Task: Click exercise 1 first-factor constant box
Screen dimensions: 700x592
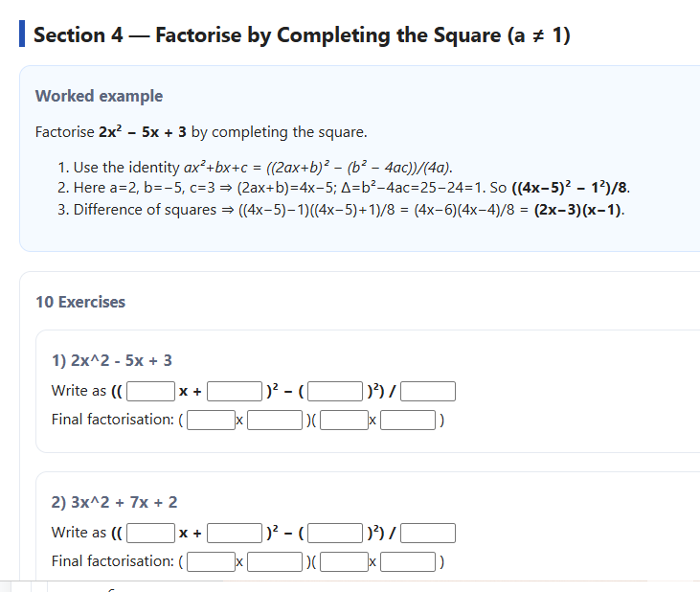Action: pyautogui.click(x=275, y=420)
